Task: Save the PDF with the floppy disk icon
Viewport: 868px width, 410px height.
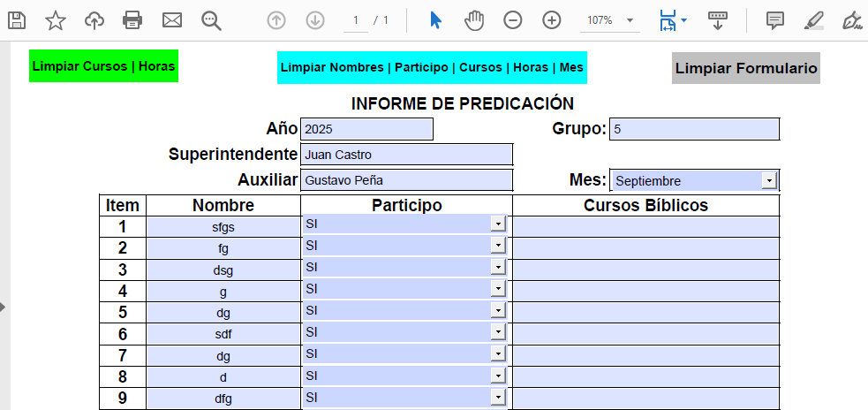Action: [x=17, y=20]
